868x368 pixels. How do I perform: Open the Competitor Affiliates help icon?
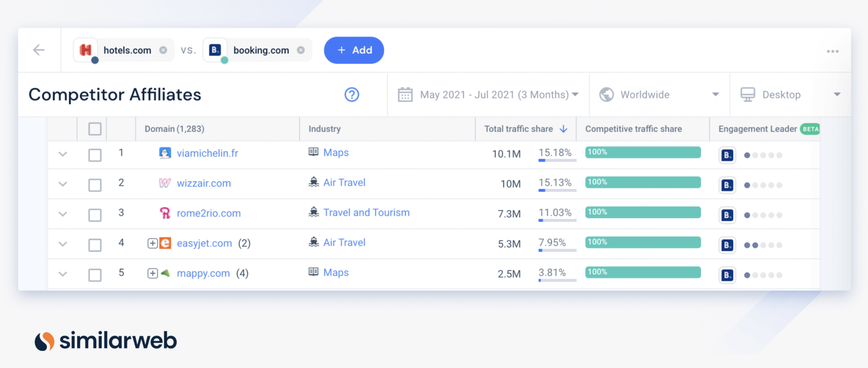[352, 95]
